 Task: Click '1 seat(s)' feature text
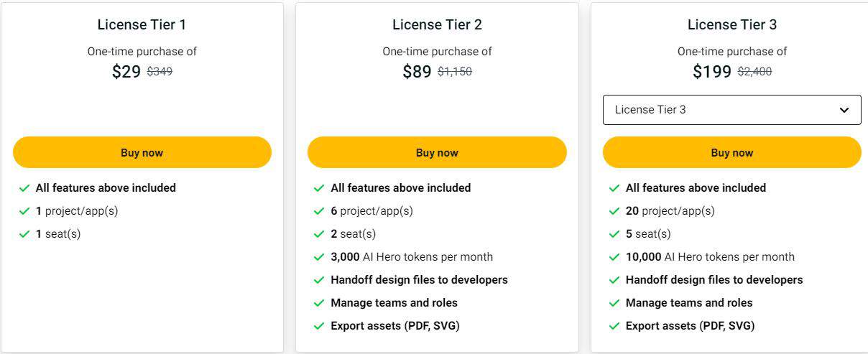[x=58, y=234]
